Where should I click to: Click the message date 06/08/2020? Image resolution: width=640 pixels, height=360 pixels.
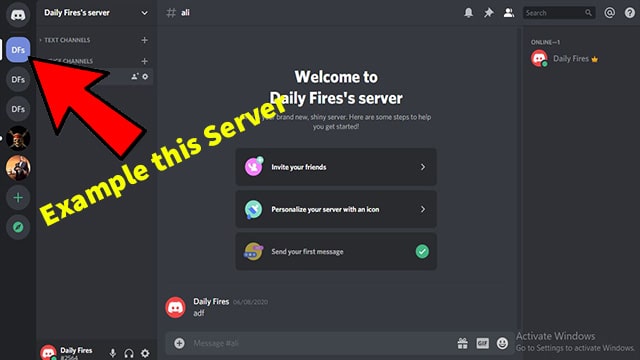tap(250, 302)
